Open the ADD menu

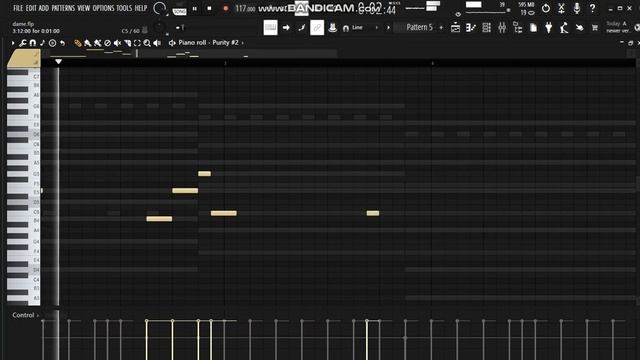tap(44, 8)
